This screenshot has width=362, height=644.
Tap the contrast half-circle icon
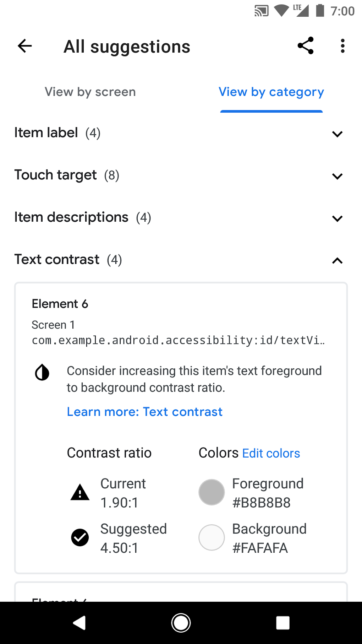point(42,372)
